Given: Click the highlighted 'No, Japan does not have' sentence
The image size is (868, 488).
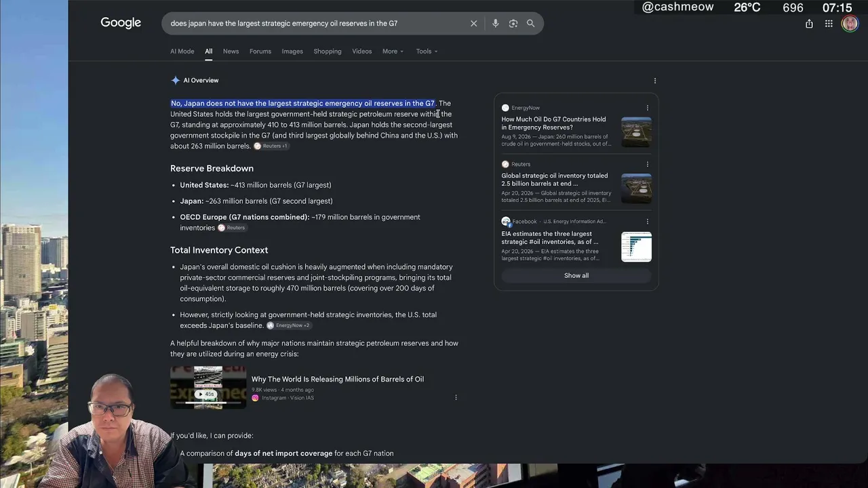Looking at the screenshot, I should [x=302, y=104].
